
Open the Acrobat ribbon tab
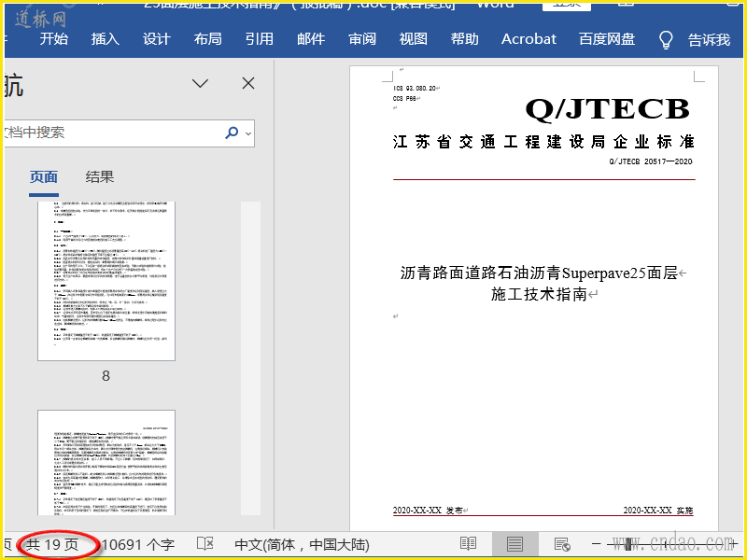[529, 39]
